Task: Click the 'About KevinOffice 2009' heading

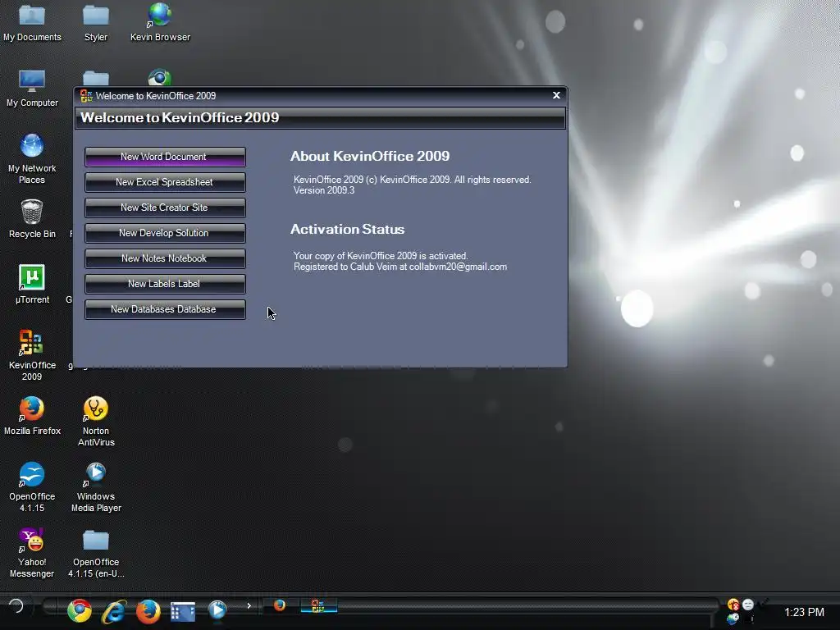Action: pyautogui.click(x=370, y=156)
